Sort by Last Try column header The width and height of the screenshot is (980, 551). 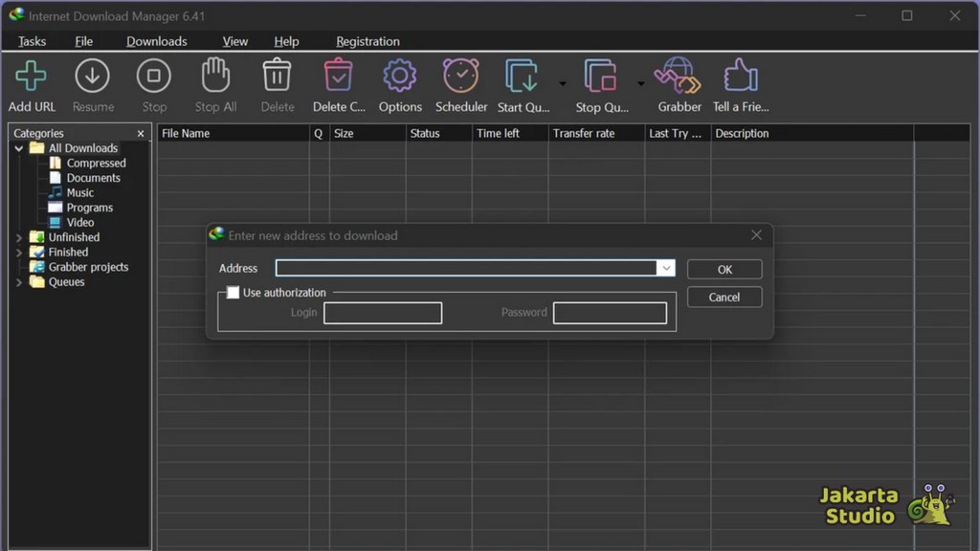coord(678,133)
